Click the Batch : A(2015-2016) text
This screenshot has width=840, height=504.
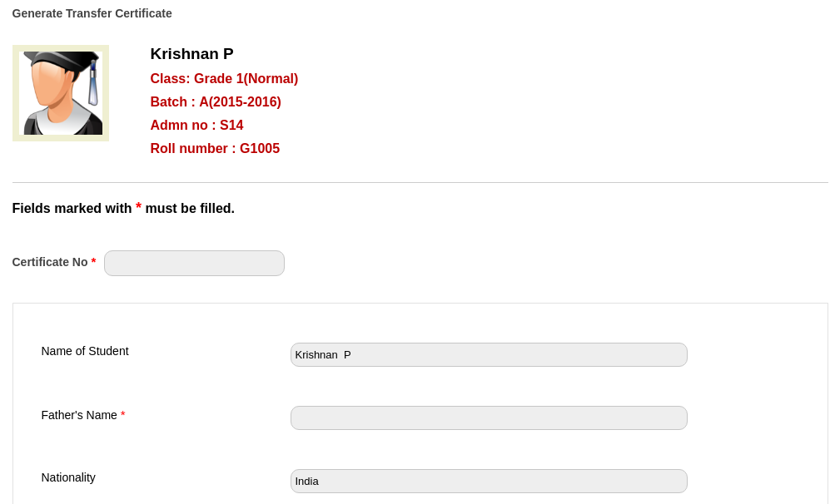tap(216, 102)
